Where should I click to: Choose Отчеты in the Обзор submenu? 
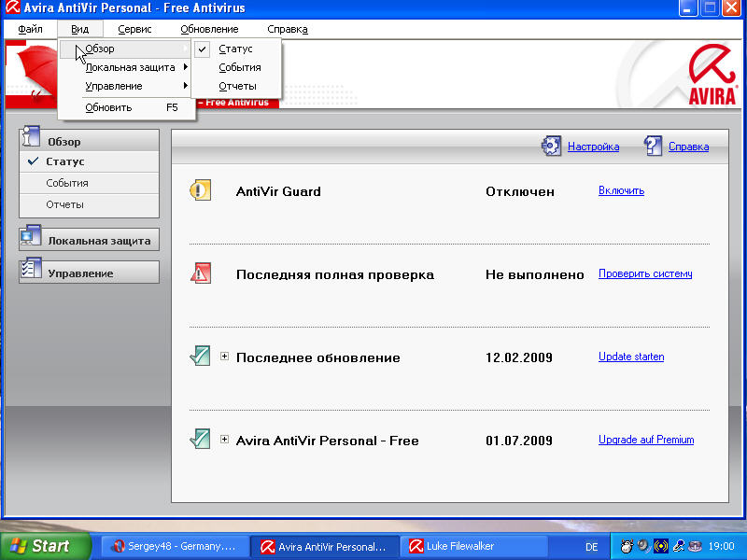click(236, 86)
